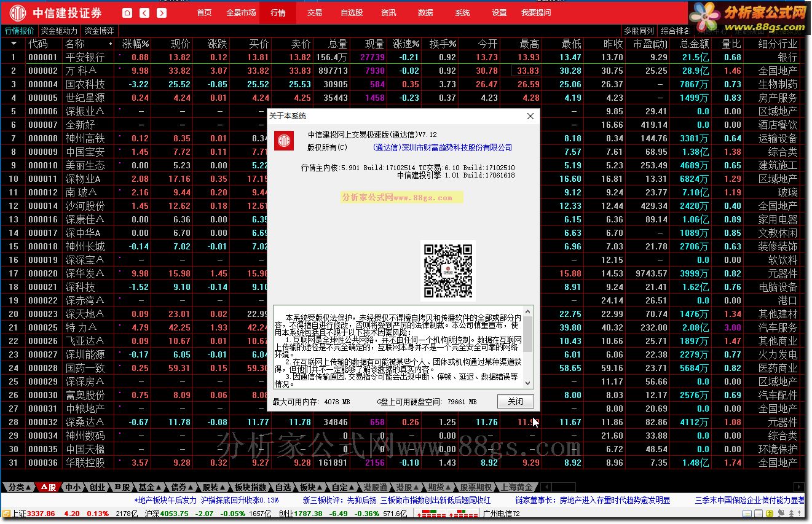Screen dimensions: 812x524
Task: Select the 股票期权 bottom tab
Action: tap(476, 487)
